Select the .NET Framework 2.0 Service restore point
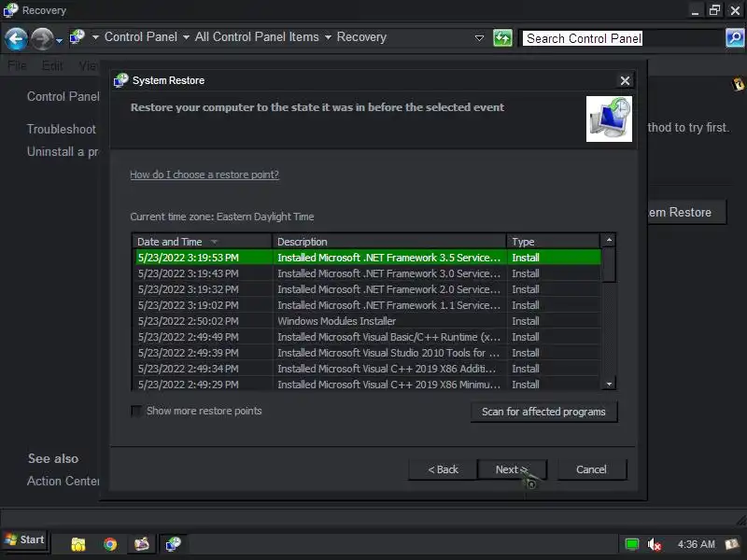Viewport: 747px width, 560px height. coord(367,289)
